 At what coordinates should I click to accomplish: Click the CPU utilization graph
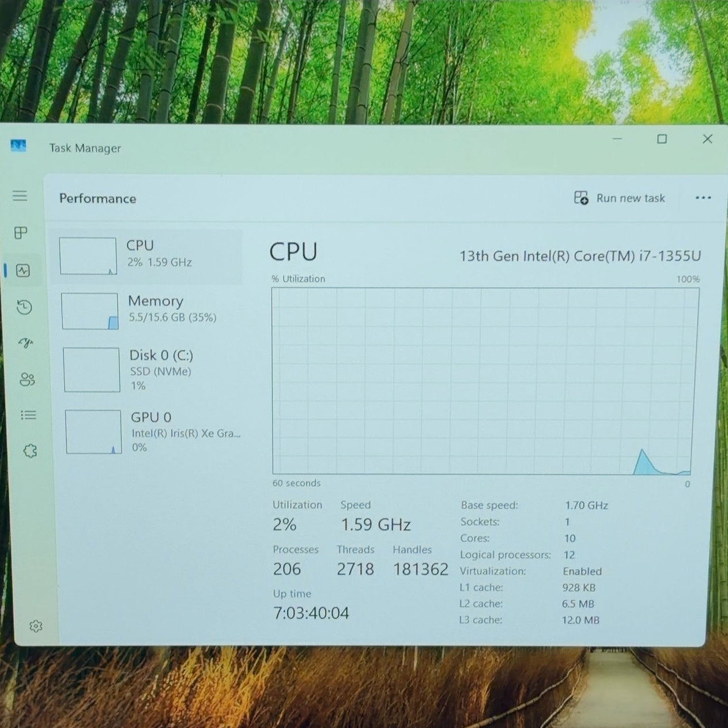(485, 382)
